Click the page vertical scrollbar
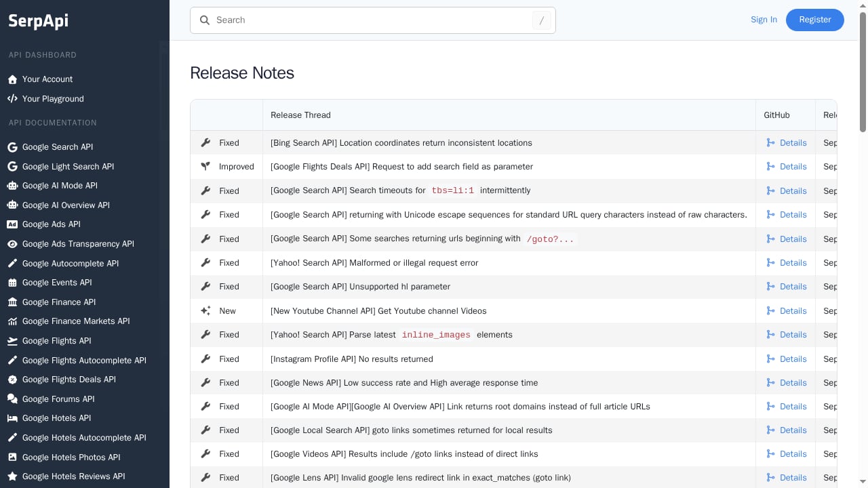Viewport: 868px width, 488px height. coord(863,71)
